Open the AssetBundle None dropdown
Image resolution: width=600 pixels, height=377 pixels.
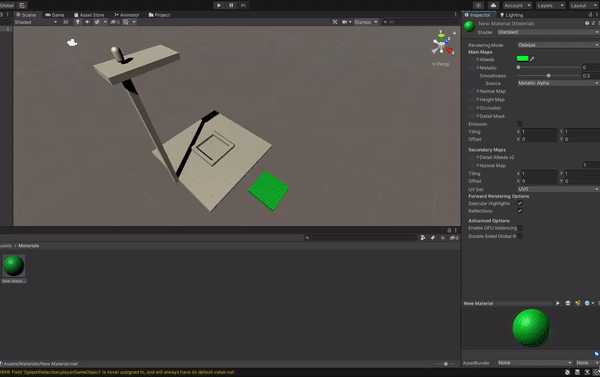(535, 363)
